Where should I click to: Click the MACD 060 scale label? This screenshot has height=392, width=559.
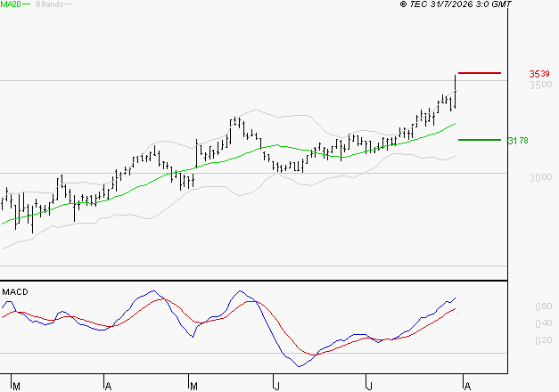tap(544, 306)
